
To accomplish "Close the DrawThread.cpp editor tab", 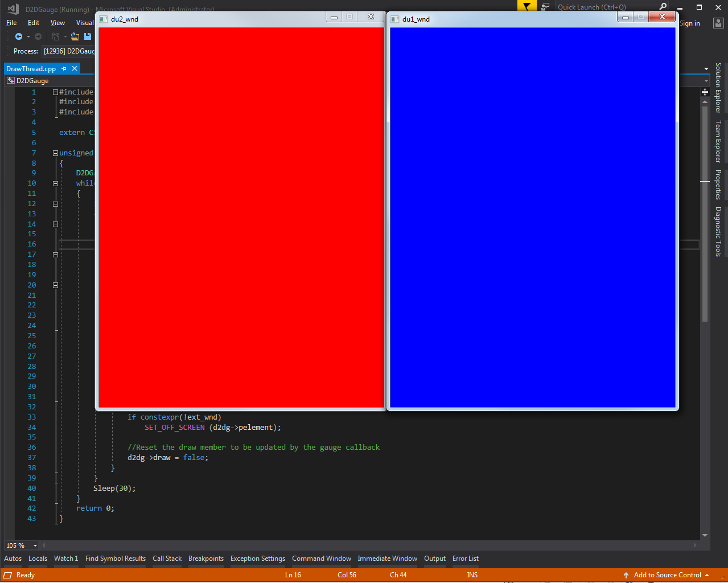I will tap(75, 69).
